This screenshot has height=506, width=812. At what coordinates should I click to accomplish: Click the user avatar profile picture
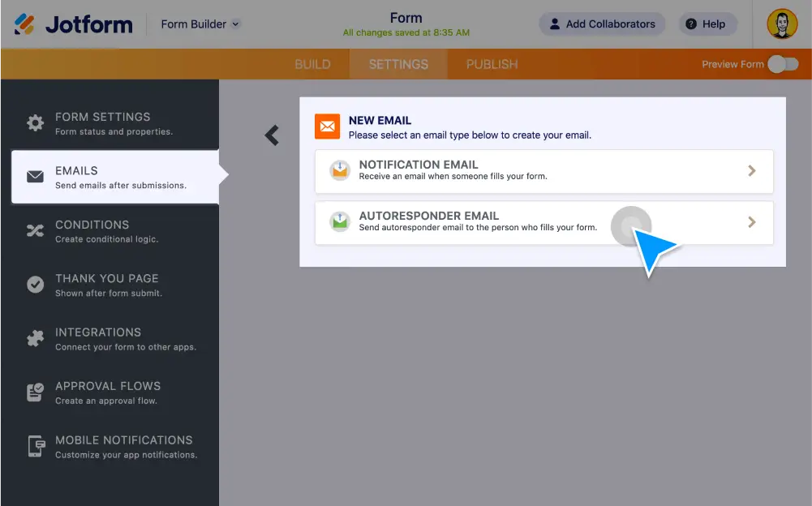point(782,24)
